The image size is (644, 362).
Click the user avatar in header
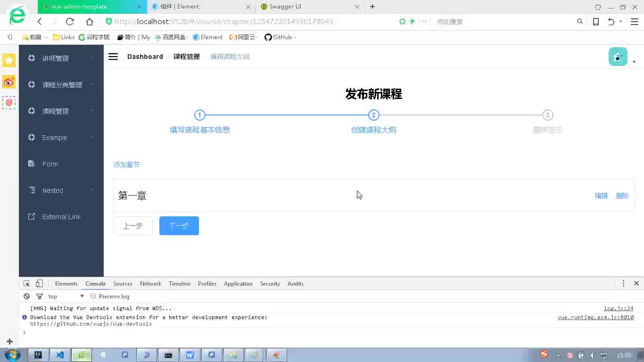(618, 57)
